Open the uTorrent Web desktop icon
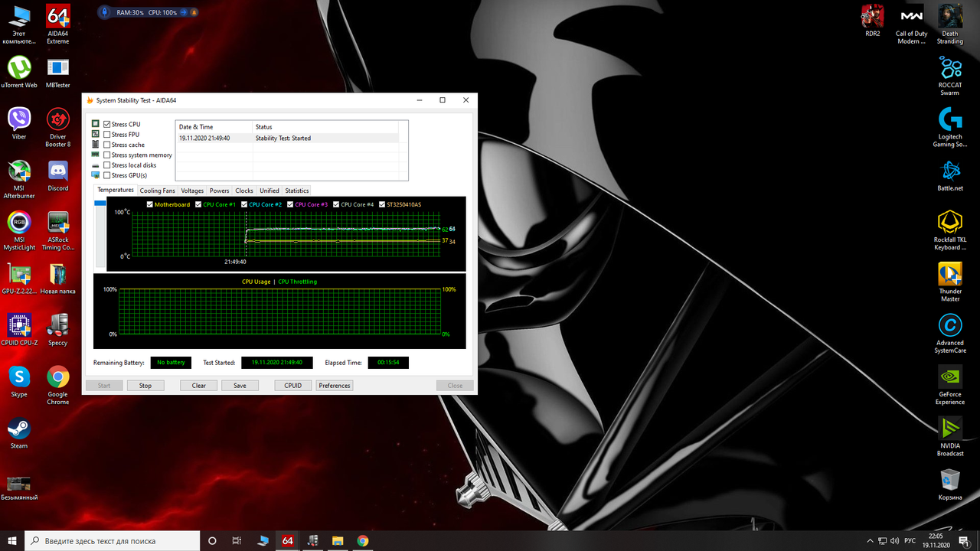Screen dimensions: 980x551 [x=19, y=72]
